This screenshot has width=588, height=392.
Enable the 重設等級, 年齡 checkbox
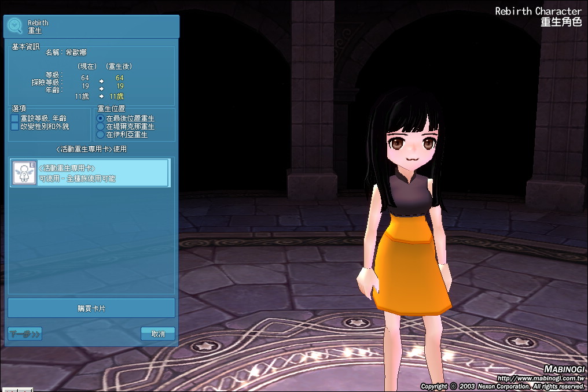15,118
